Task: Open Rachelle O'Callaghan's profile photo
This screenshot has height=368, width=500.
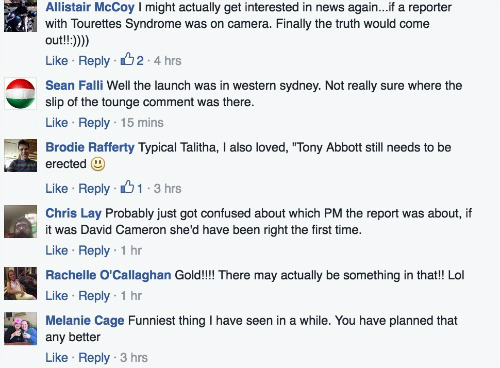Action: (20, 283)
